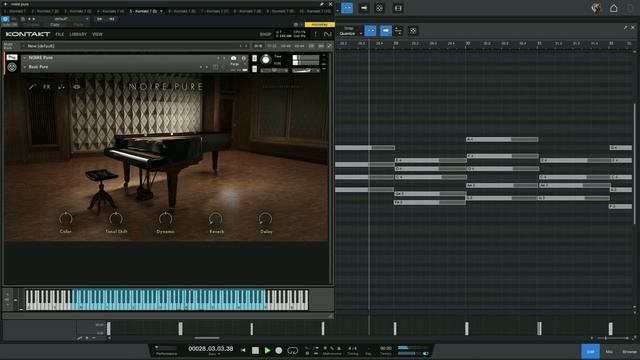The height and width of the screenshot is (360, 640).
Task: Click the 4/4 time signature field
Action: 352,349
